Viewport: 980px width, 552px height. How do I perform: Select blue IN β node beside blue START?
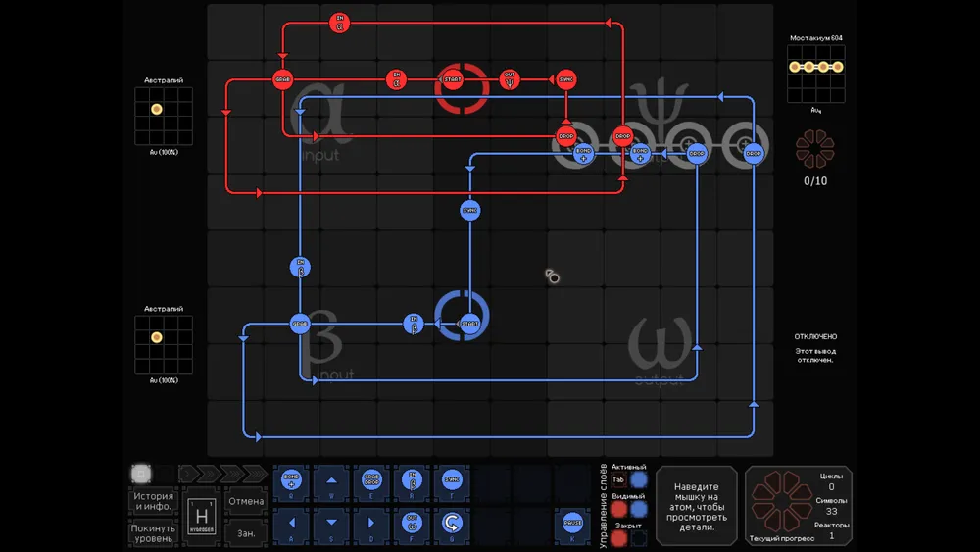click(414, 324)
